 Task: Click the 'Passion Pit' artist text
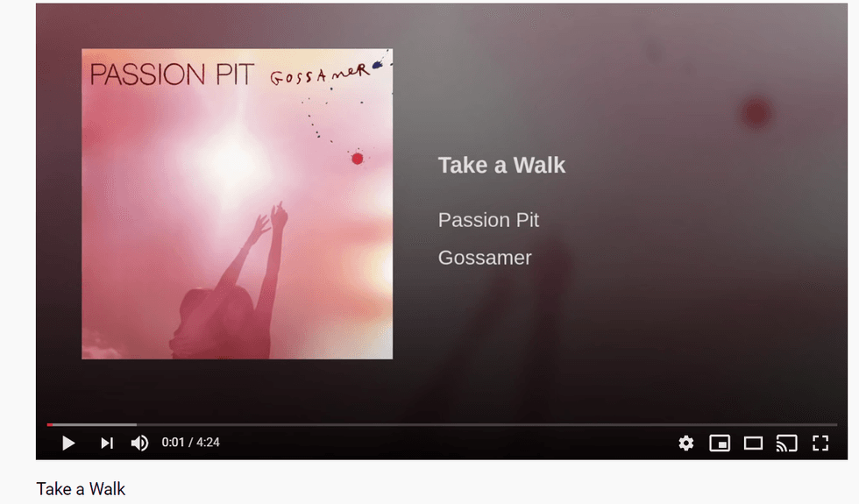pos(489,220)
